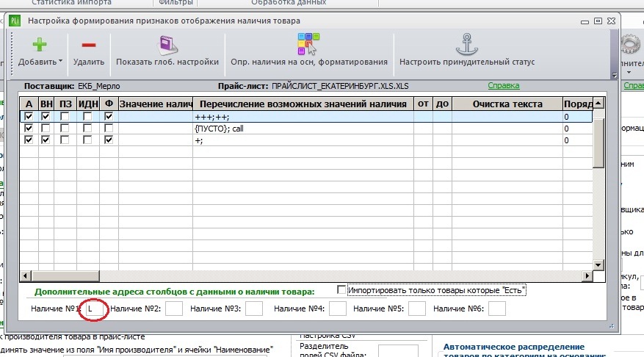Select the cell with +; value
The image size is (644, 357).
point(303,140)
